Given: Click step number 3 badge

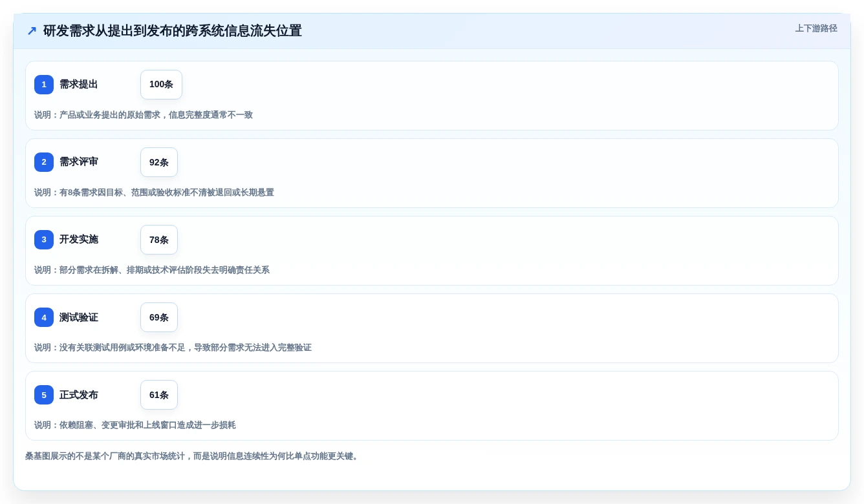Looking at the screenshot, I should tap(44, 240).
